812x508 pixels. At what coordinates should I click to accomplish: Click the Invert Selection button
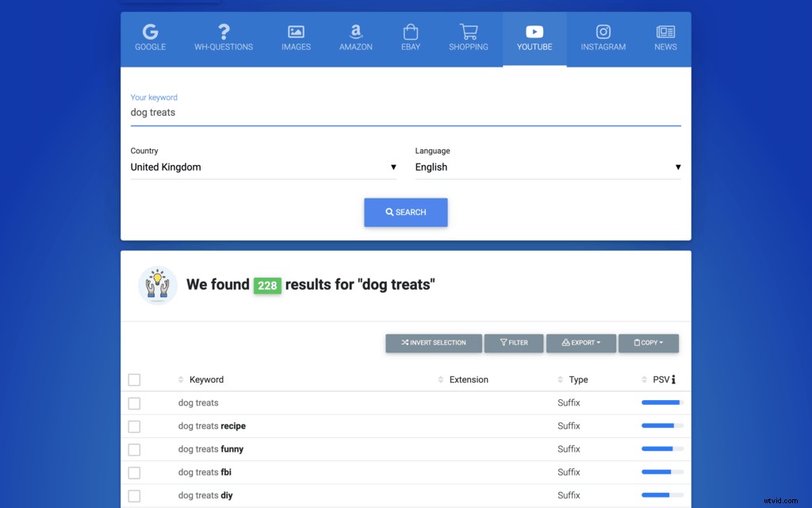tap(433, 343)
